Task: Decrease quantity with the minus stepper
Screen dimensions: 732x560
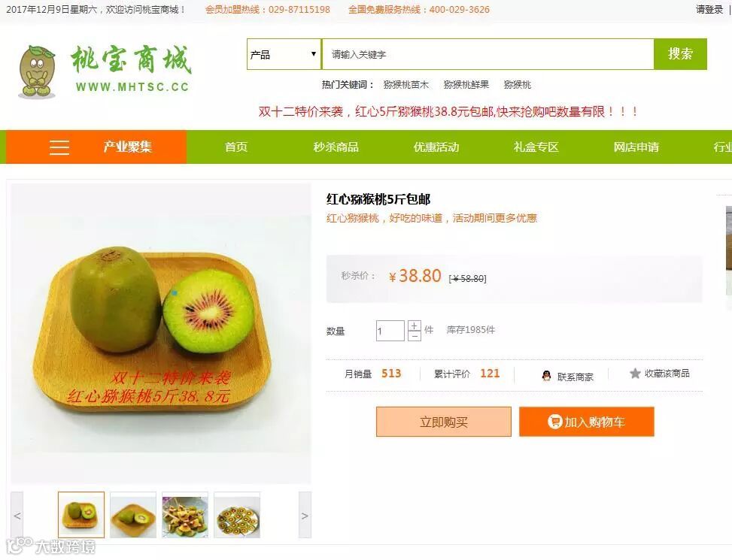Action: click(x=414, y=336)
